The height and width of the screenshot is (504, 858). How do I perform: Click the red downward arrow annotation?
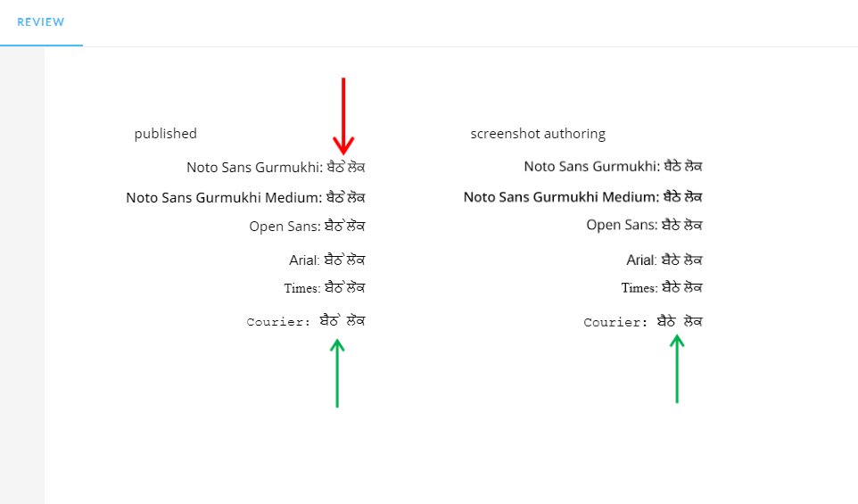pos(343,116)
